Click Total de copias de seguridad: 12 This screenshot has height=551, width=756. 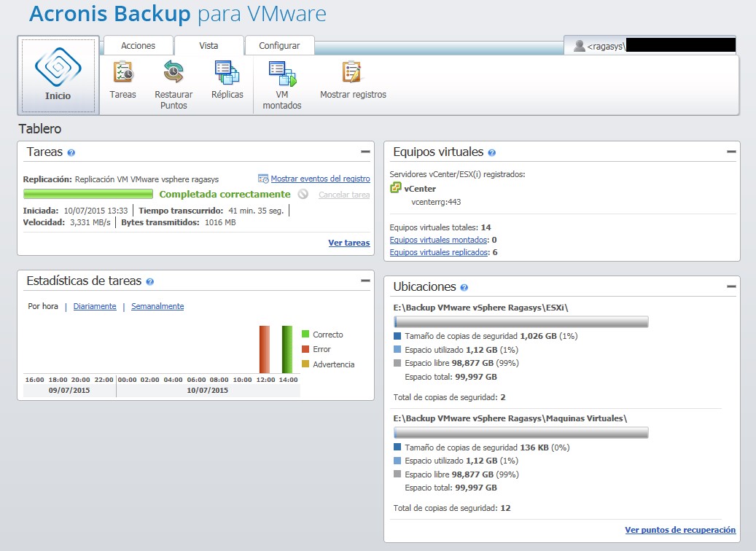452,508
